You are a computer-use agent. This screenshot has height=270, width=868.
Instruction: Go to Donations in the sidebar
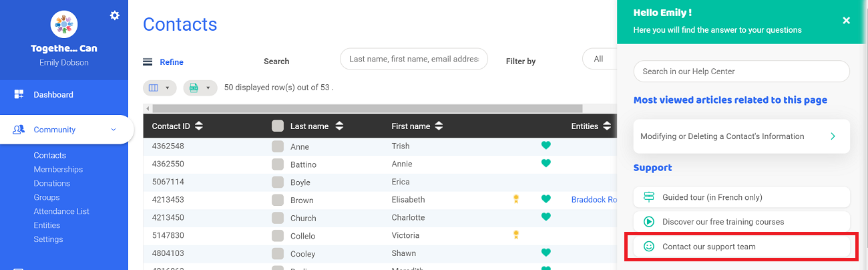pos(51,183)
